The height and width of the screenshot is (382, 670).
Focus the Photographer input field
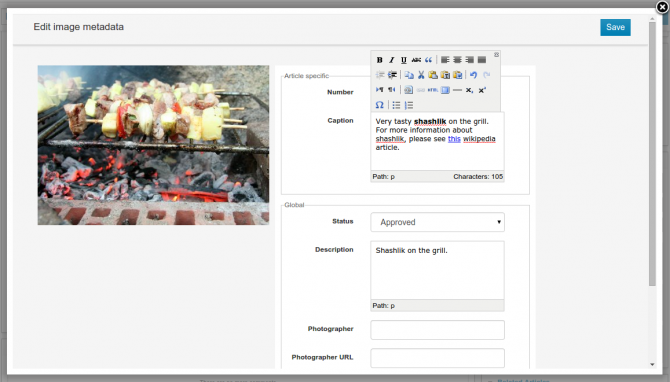[438, 330]
